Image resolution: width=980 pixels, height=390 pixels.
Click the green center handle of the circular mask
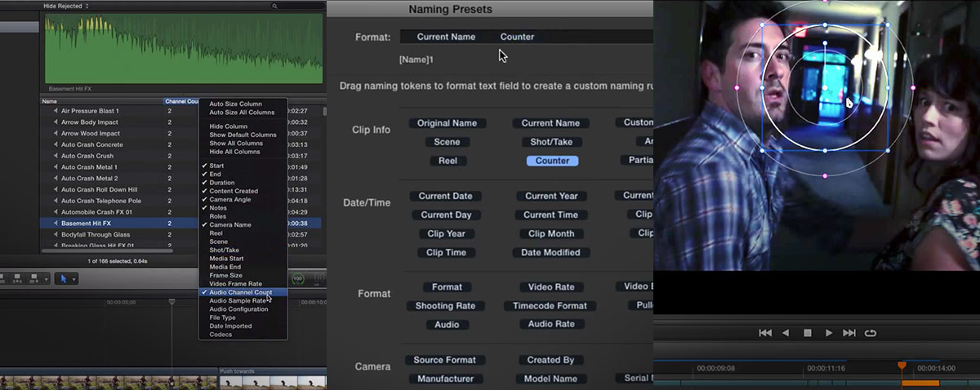coord(825,88)
